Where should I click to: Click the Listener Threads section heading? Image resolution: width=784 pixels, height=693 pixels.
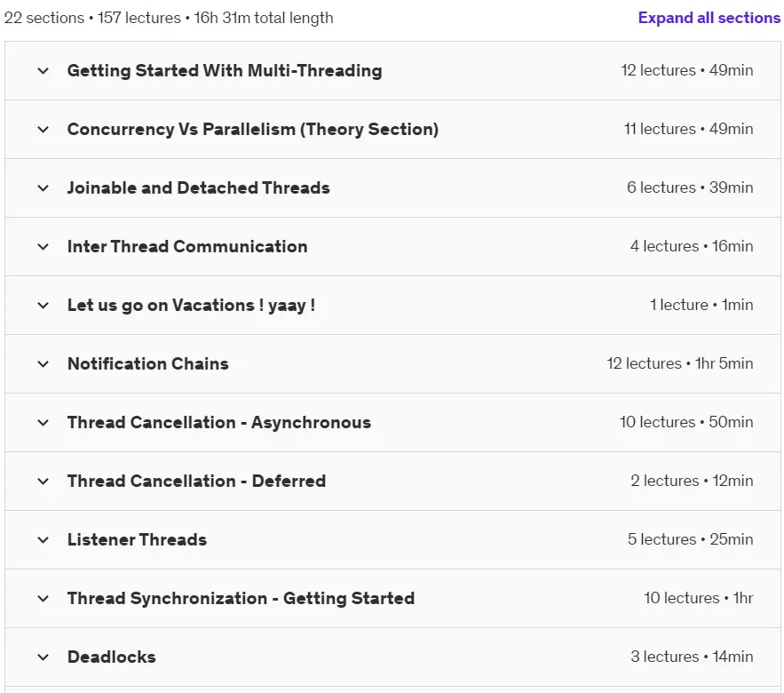[x=137, y=540]
